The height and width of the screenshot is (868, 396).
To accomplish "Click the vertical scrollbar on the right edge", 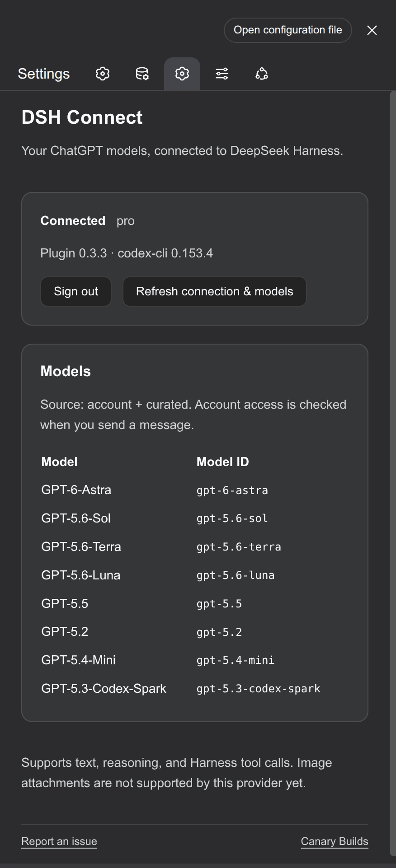I will [x=393, y=473].
